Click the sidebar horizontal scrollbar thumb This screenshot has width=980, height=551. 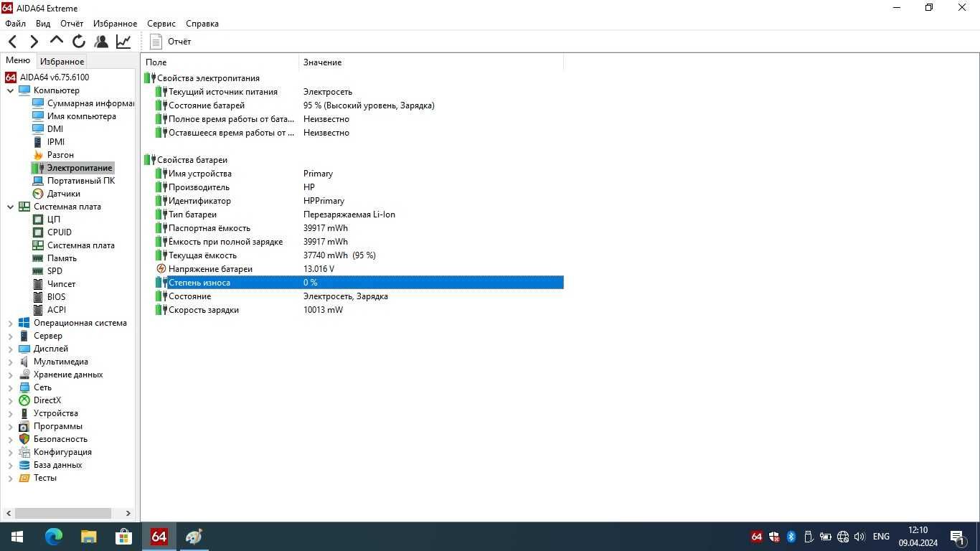[x=63, y=513]
